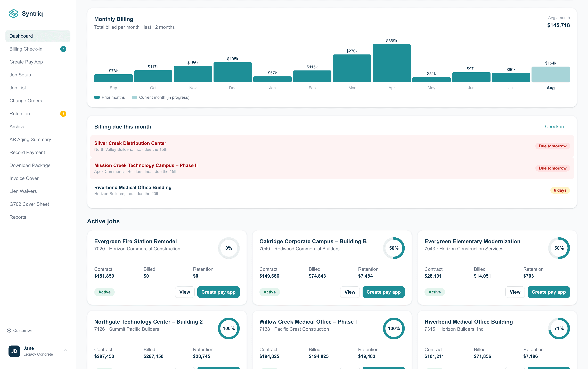Open Mission Creek Technology Campus – Phase II row
Viewport: 588px width, 369px height.
pos(332,168)
